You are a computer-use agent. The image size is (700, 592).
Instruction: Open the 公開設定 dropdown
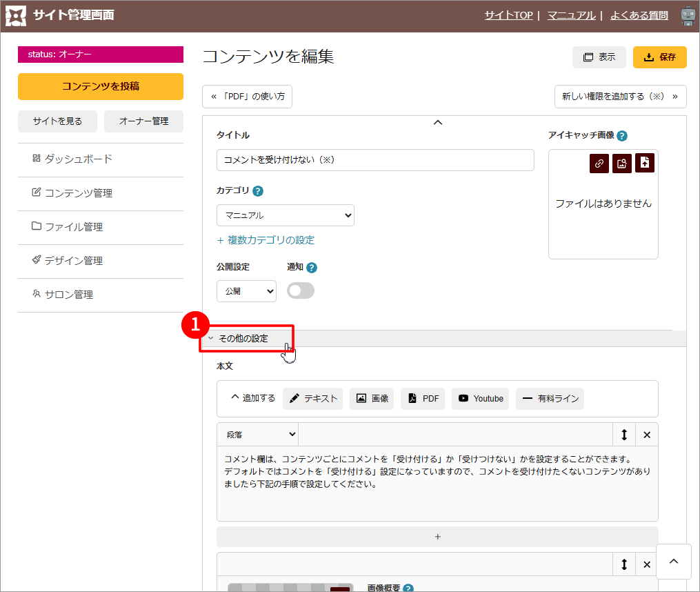(x=246, y=291)
